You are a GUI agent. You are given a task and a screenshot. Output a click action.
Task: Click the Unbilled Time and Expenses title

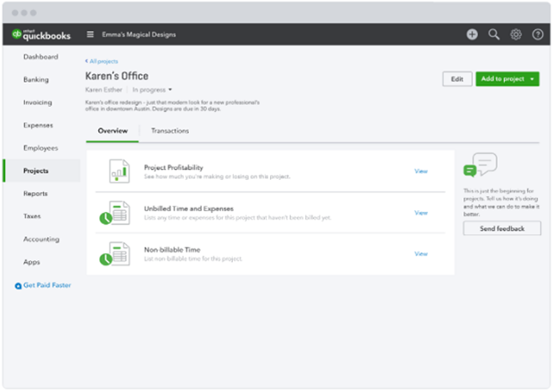[189, 208]
